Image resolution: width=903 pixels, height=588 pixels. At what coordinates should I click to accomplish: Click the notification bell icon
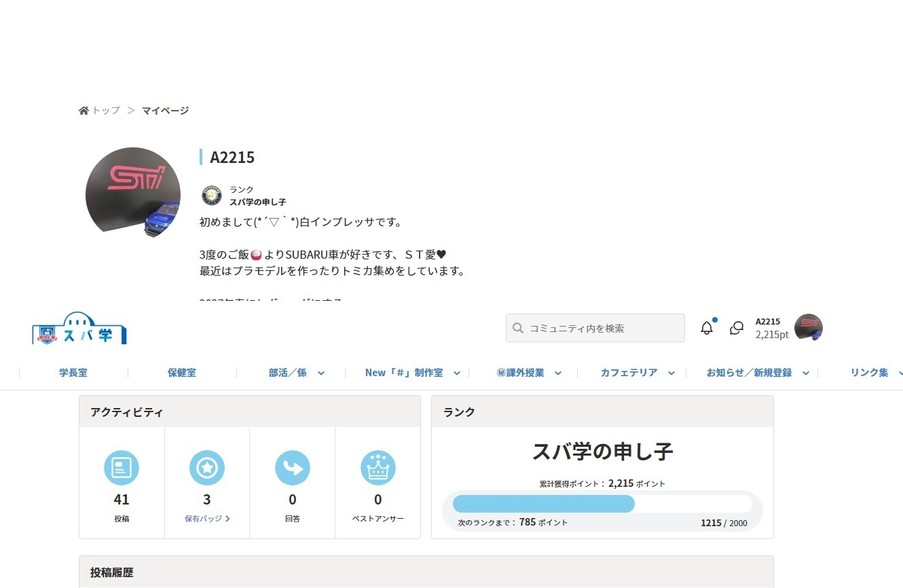coord(707,328)
